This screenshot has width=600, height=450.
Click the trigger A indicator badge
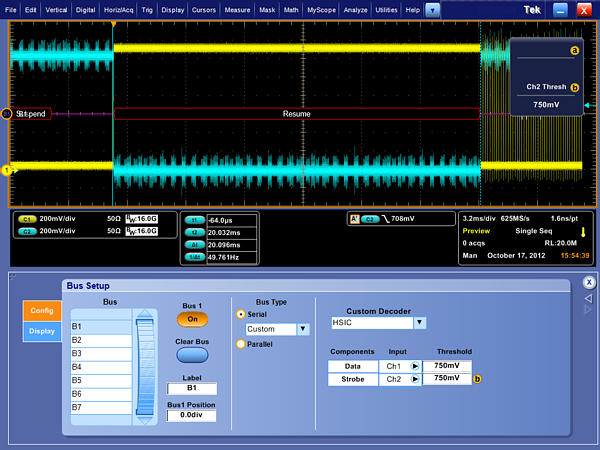(354, 217)
